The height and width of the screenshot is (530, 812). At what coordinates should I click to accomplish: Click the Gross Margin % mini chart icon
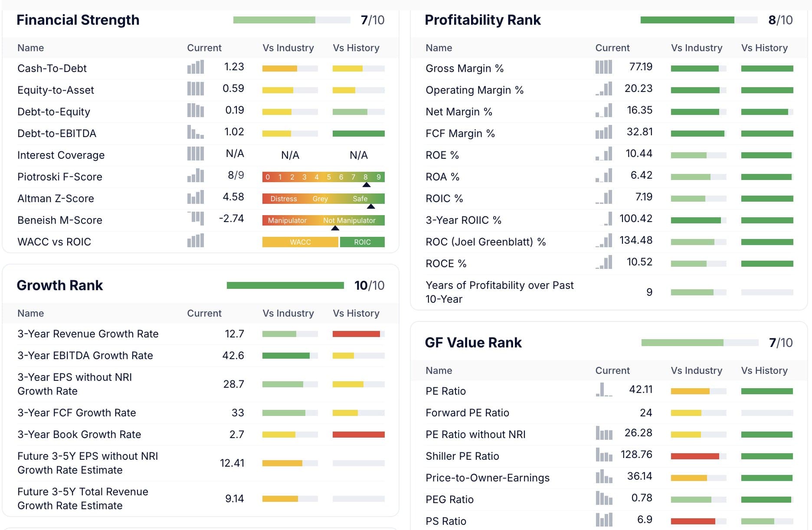click(x=604, y=67)
